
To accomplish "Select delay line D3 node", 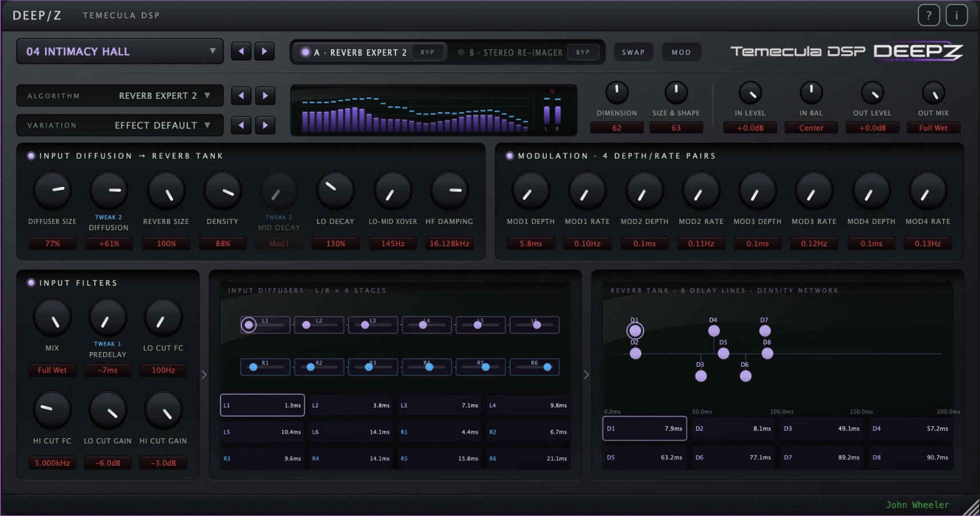I will [701, 376].
